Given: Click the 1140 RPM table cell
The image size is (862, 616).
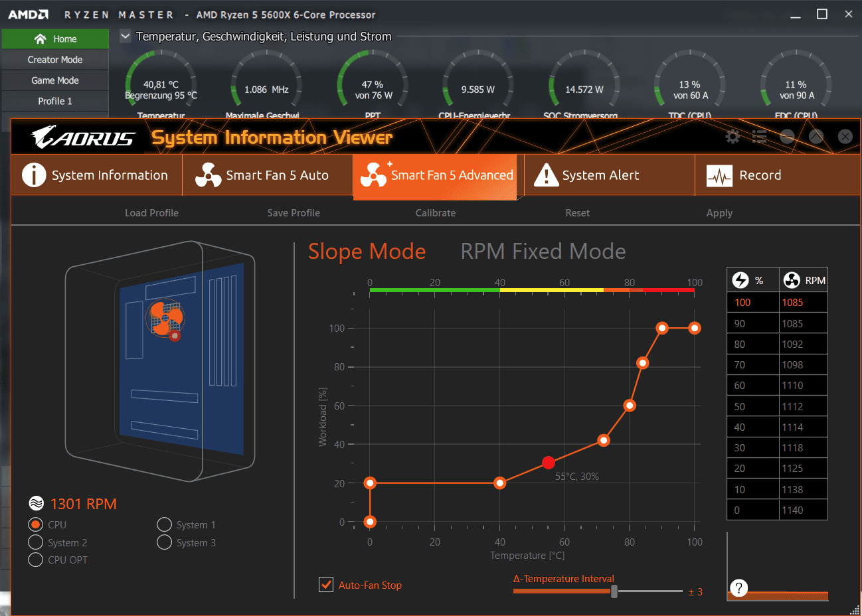Looking at the screenshot, I should coord(803,510).
